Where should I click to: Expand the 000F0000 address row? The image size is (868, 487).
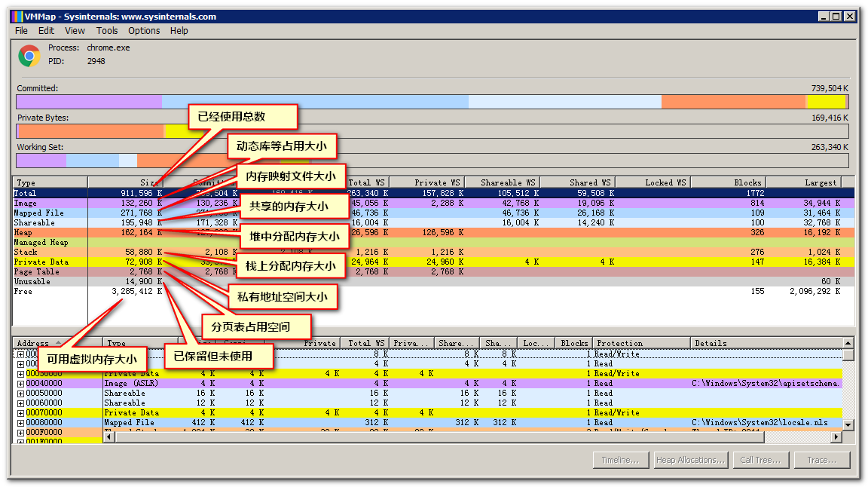click(20, 433)
